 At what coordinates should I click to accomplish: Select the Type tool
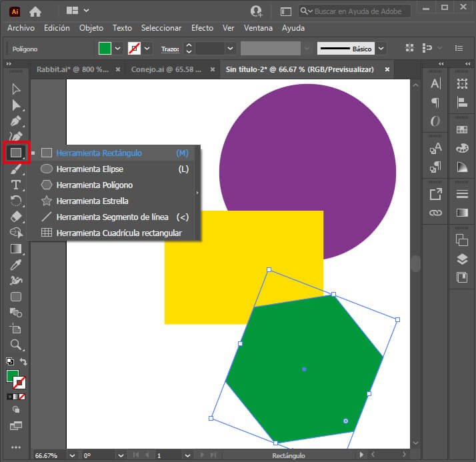[x=16, y=185]
